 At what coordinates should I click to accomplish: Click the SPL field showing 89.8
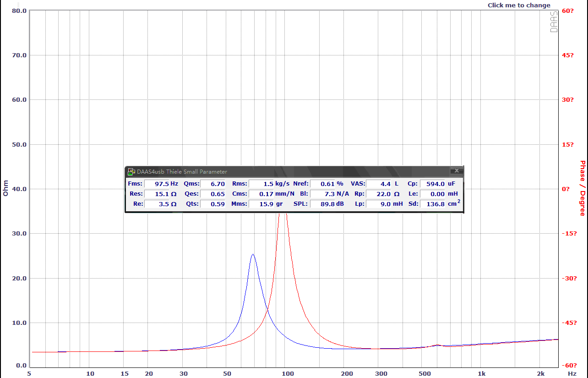pyautogui.click(x=322, y=204)
